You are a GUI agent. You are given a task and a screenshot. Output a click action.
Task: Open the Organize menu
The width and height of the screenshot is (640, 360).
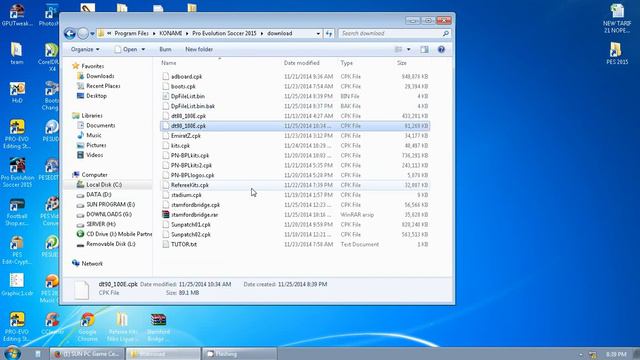click(85, 49)
